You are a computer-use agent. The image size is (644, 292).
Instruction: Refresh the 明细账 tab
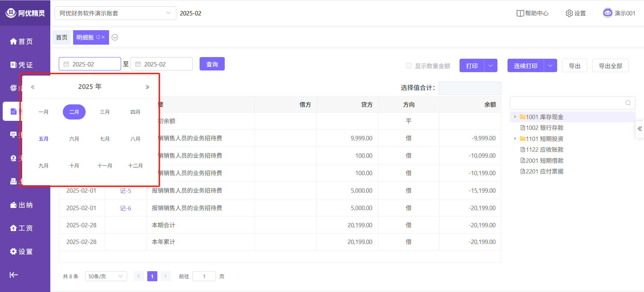(x=98, y=37)
